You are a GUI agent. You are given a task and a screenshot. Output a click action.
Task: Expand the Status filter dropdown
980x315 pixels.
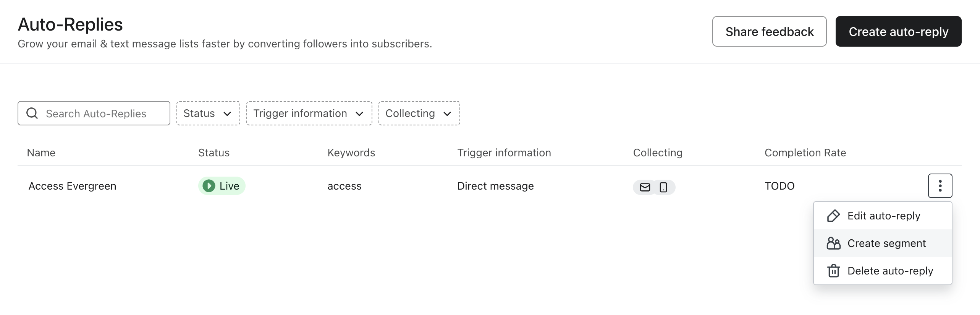[208, 113]
